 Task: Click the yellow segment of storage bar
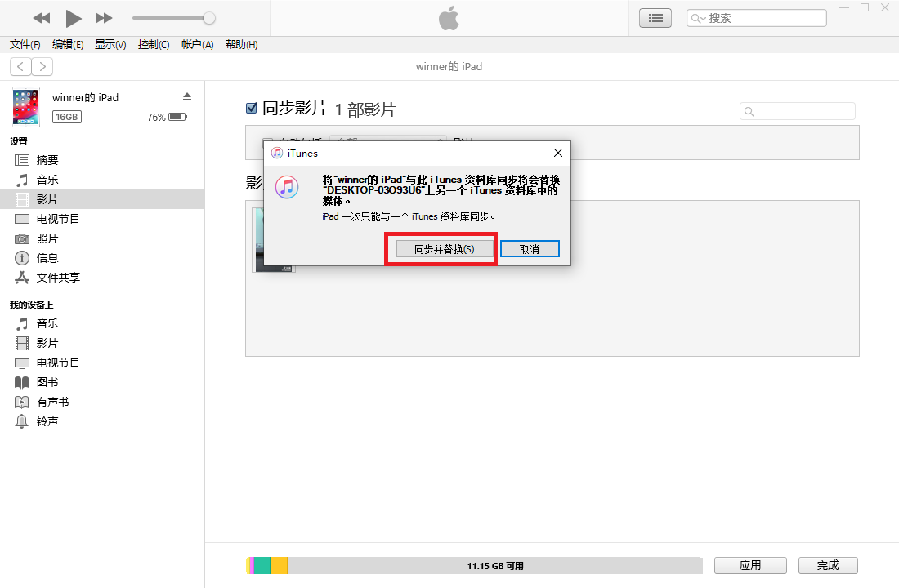(280, 566)
